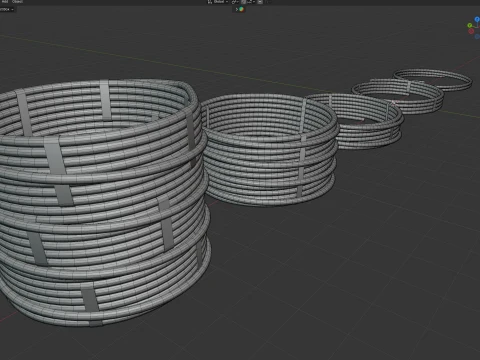Open the pivot point dropdown
This screenshot has height=360, width=480.
click(235, 2)
